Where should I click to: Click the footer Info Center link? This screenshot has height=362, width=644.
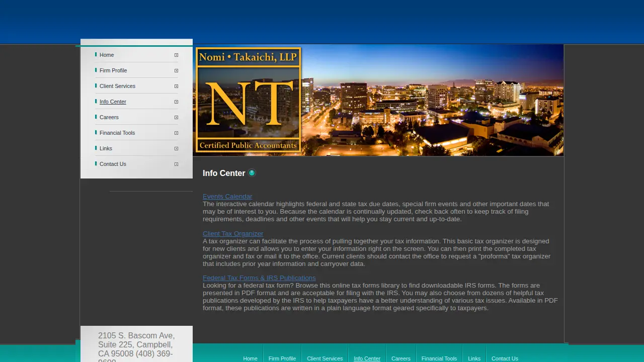tap(367, 358)
